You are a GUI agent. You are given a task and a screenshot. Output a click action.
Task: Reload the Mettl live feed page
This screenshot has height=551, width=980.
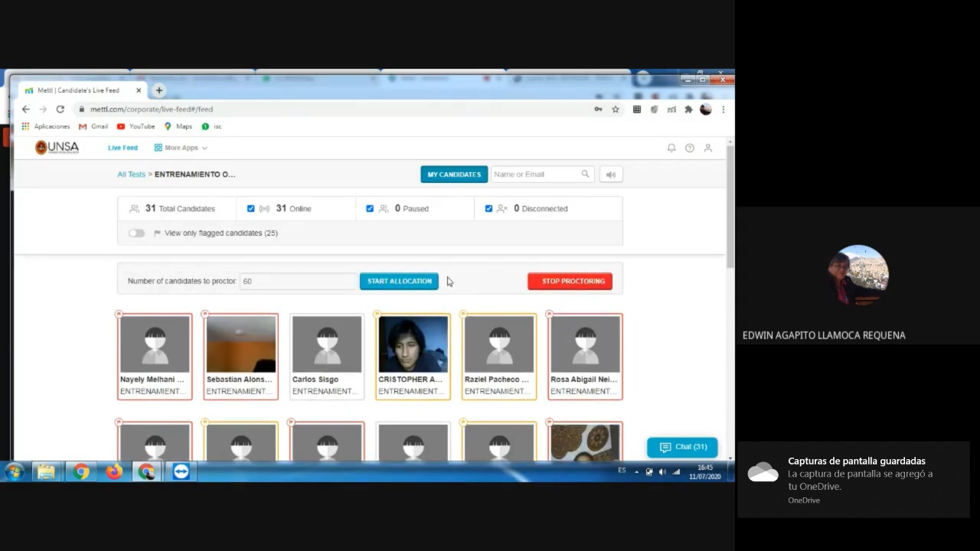coord(60,109)
